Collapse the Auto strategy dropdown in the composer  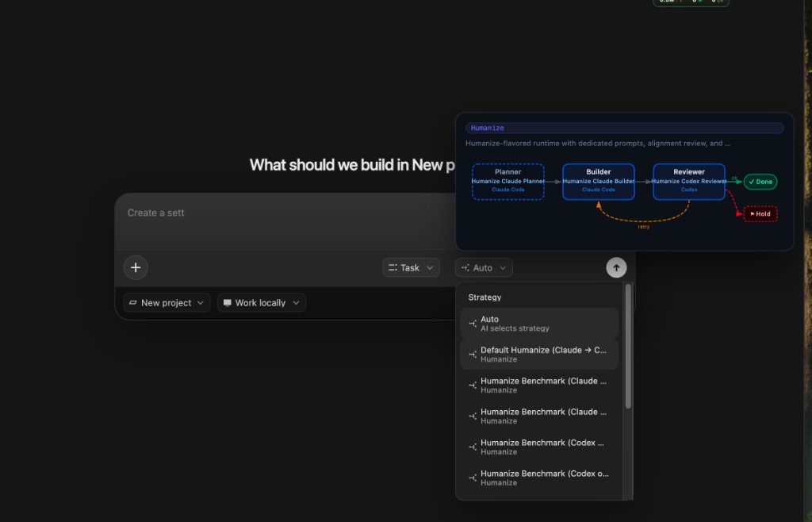click(x=484, y=267)
